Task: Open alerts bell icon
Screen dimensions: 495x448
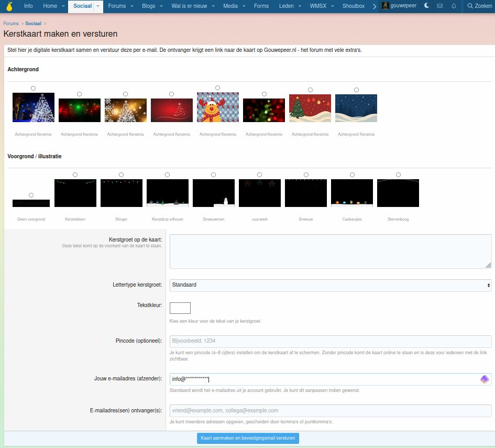Action: tap(454, 6)
